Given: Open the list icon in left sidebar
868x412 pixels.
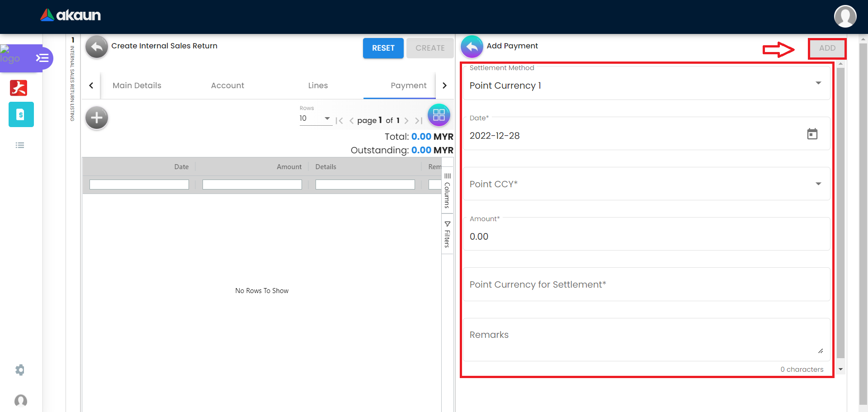Looking at the screenshot, I should pos(20,145).
